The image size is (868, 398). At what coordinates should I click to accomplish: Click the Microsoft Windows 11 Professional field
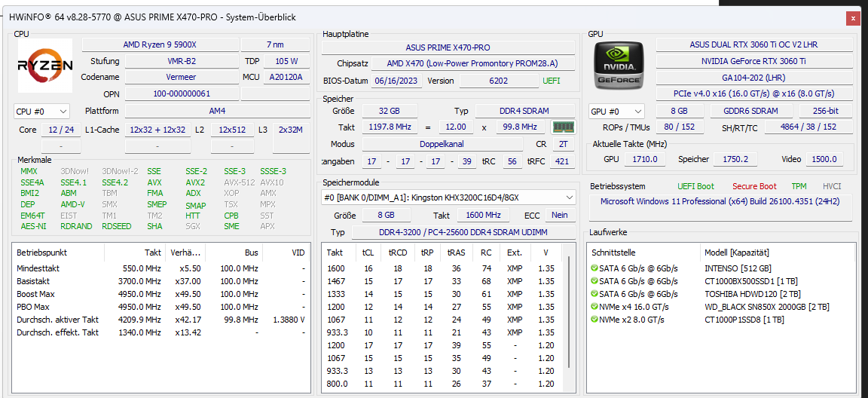tap(720, 209)
